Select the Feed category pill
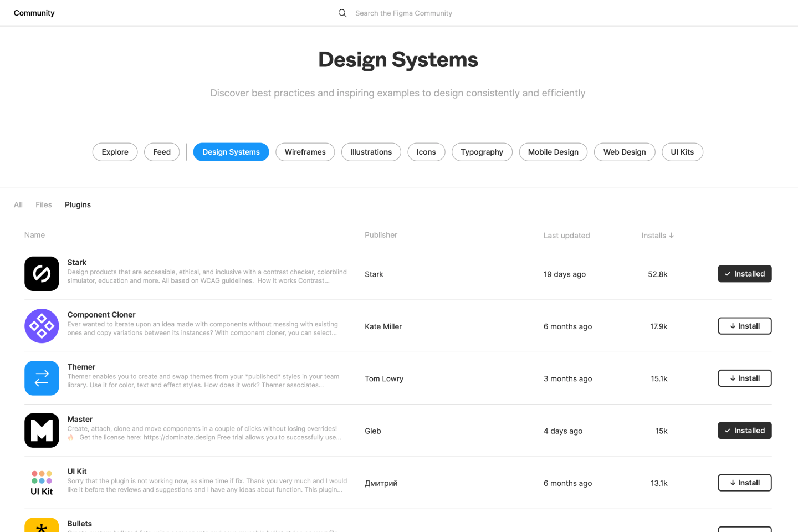798x532 pixels. click(x=162, y=152)
